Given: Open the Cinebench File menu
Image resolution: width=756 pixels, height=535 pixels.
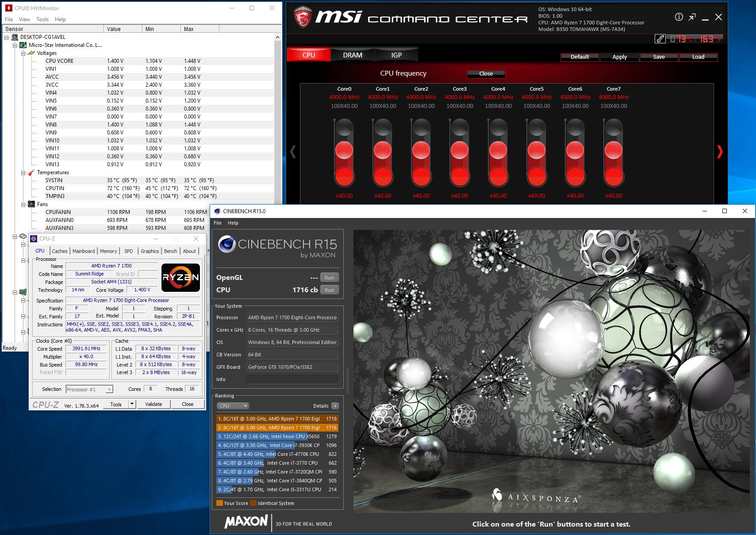Looking at the screenshot, I should pyautogui.click(x=218, y=223).
